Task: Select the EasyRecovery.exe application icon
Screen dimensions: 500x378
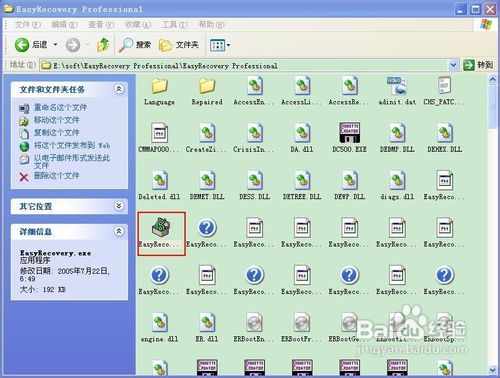Action: [161, 227]
